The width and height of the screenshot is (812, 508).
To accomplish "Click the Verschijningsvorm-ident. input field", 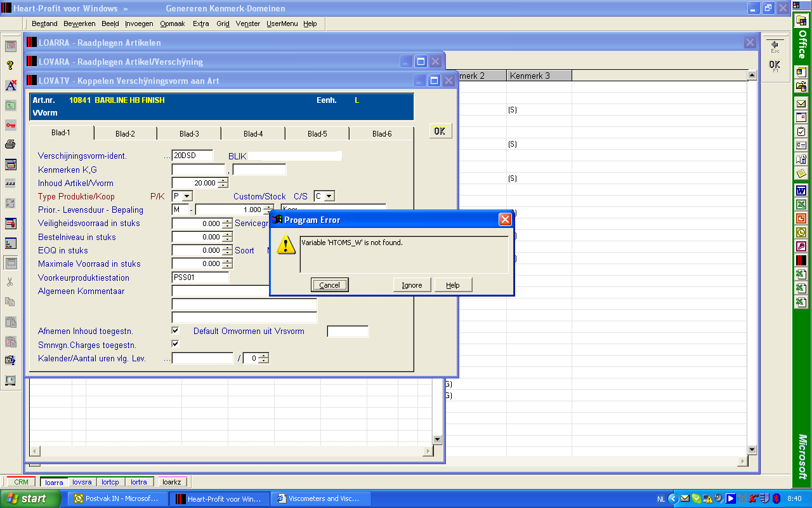I will tap(193, 156).
